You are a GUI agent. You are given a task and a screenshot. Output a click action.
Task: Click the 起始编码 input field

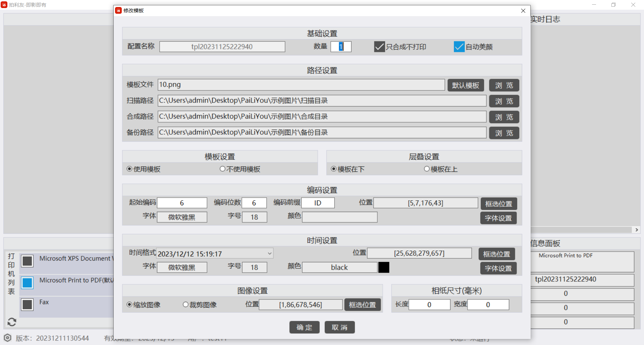[182, 203]
